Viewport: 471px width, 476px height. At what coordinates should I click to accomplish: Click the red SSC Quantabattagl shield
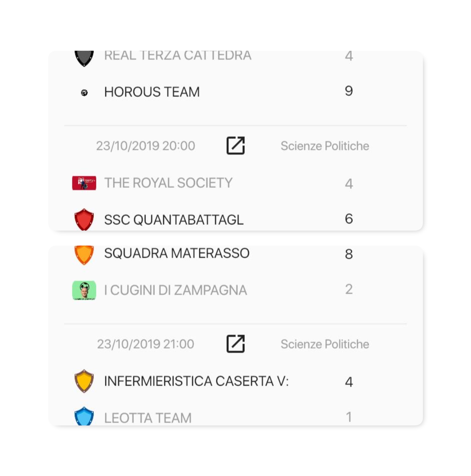[x=84, y=219]
